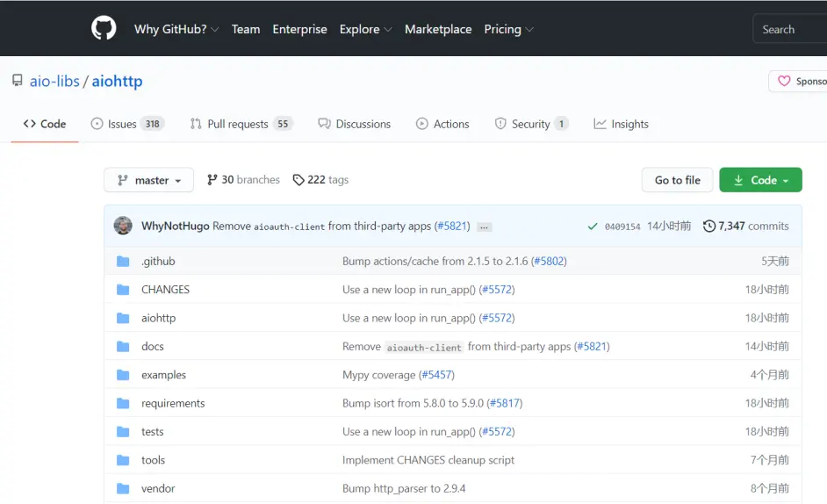Click the folder icon beside vendor

[123, 489]
